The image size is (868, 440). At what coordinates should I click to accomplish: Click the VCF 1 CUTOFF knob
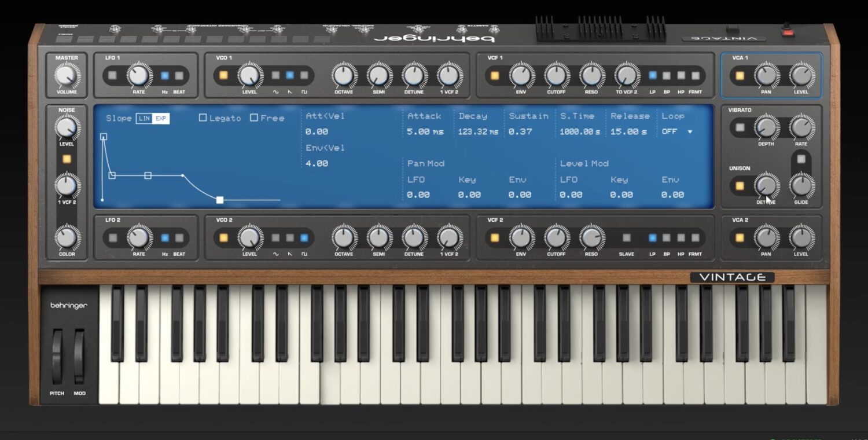coord(556,75)
